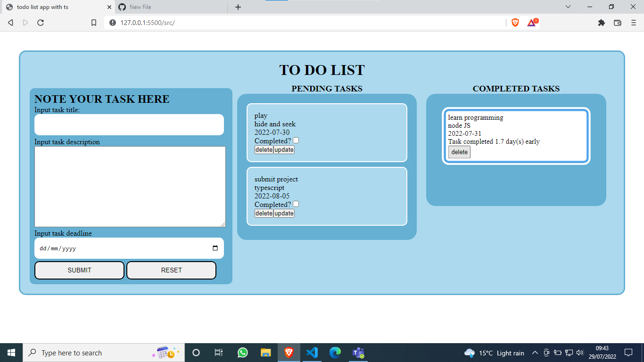Open Visual Studio Code from taskbar
644x362 pixels.
pos(312,353)
